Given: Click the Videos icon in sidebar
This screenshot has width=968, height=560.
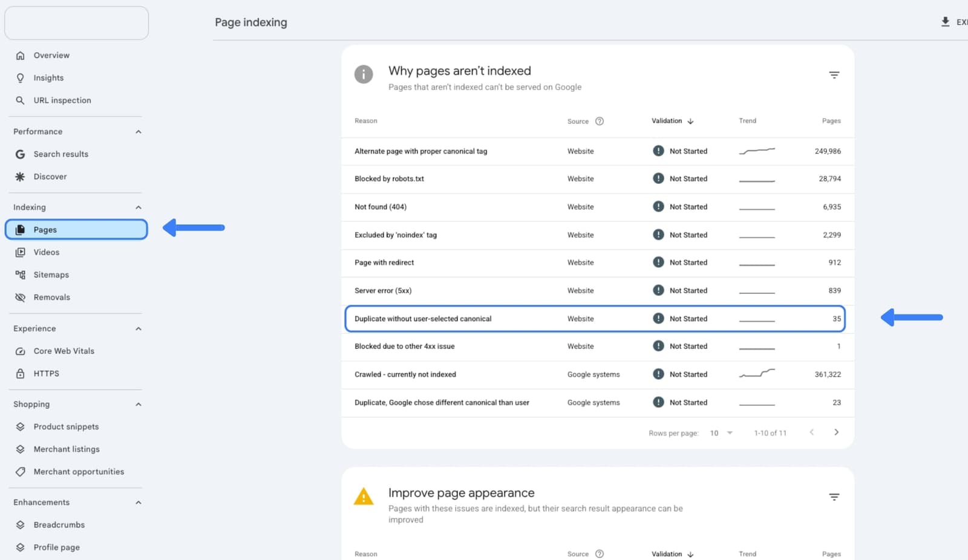Looking at the screenshot, I should point(20,252).
